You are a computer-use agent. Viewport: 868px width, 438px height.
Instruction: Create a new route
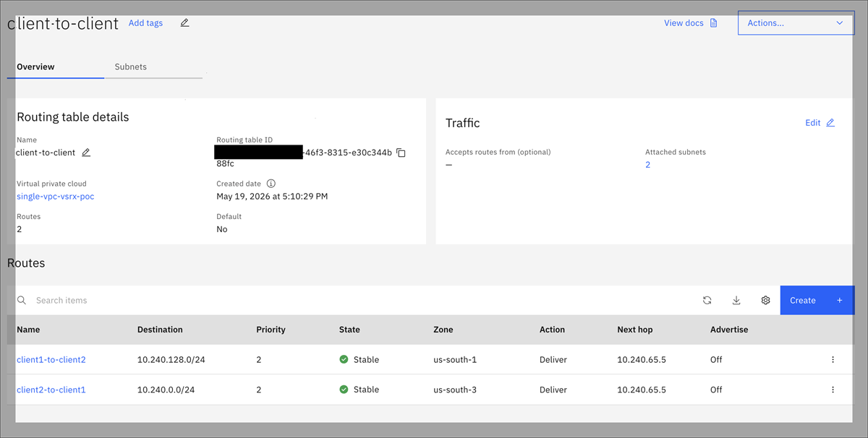(x=817, y=300)
